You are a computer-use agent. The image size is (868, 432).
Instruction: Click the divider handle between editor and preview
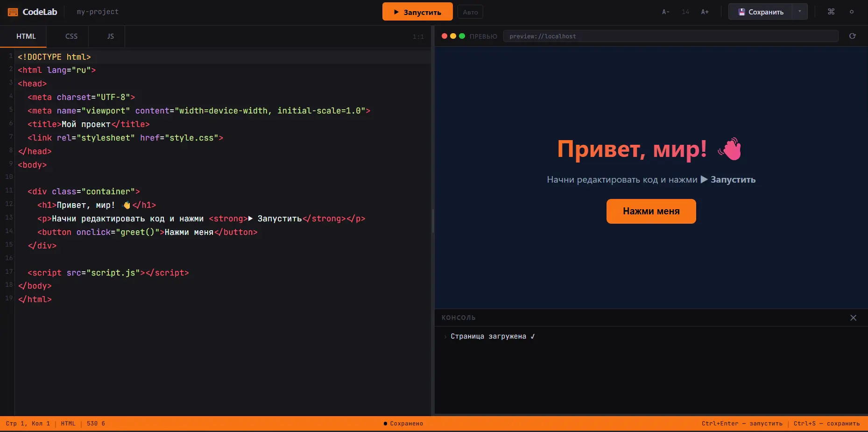(433, 220)
